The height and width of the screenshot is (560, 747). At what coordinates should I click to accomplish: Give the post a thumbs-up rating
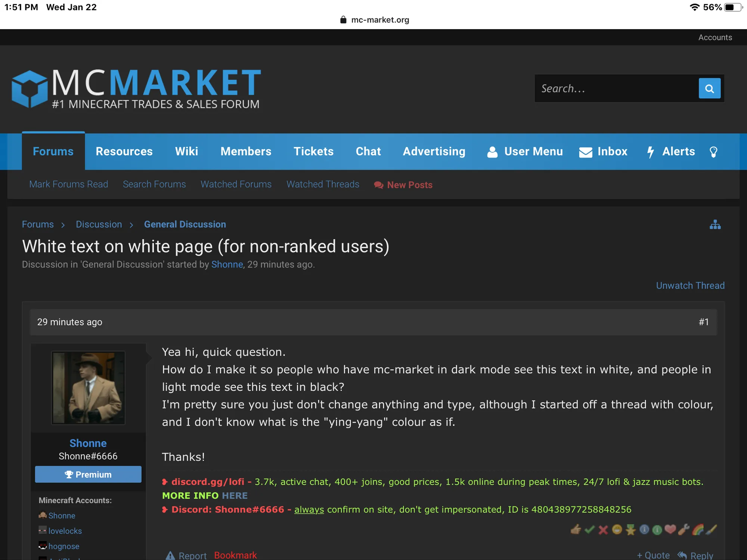[576, 529]
